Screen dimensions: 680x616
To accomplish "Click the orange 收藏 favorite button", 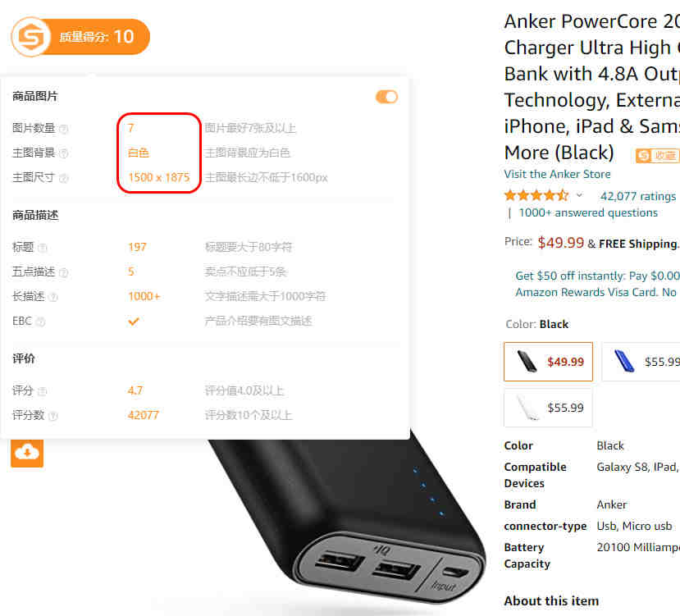I will pos(658,155).
